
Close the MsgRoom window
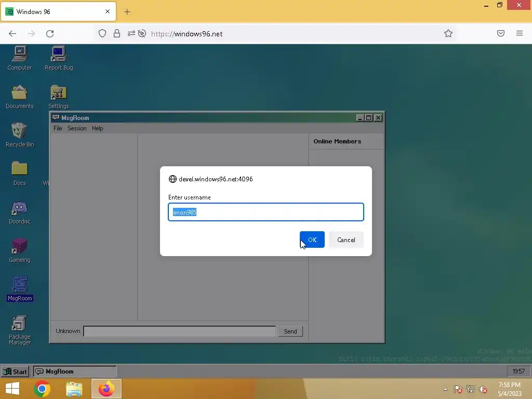[378, 118]
